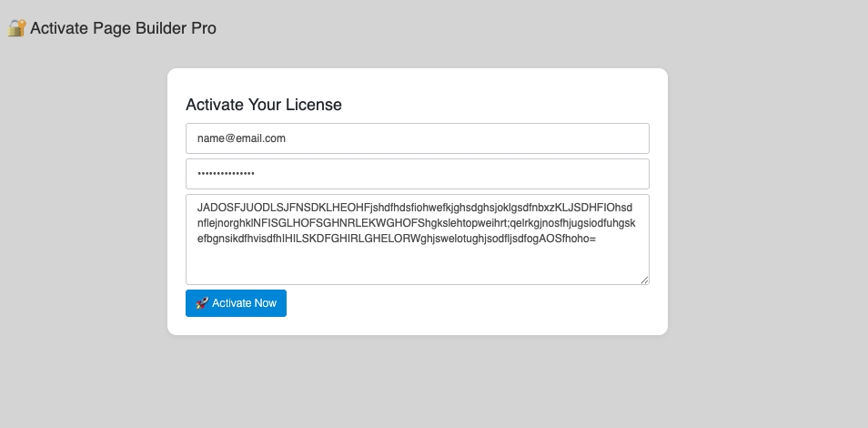Grab the textarea resize handle corner
Image resolution: width=868 pixels, height=428 pixels.
click(x=644, y=280)
